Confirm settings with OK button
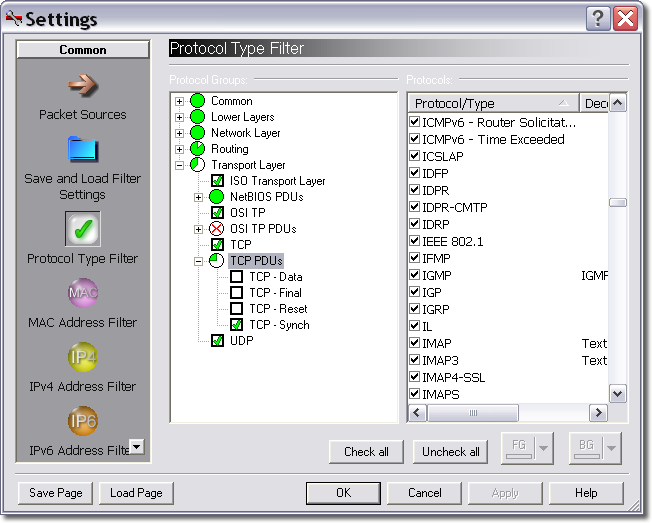The image size is (652, 523). tap(343, 493)
